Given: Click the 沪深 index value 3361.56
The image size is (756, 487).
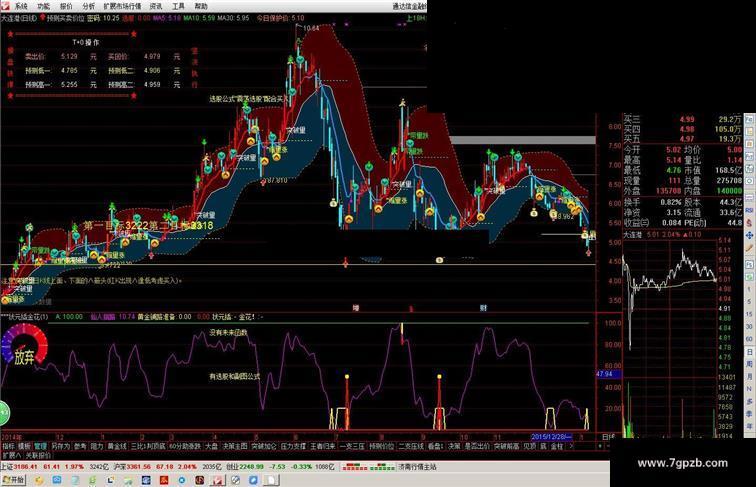Looking at the screenshot, I should 139,467.
